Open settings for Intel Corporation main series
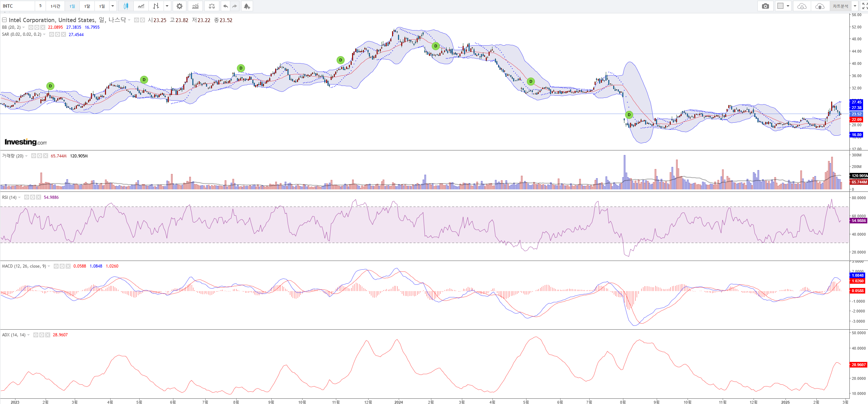Viewport: 868px width, 404px height. [143, 20]
